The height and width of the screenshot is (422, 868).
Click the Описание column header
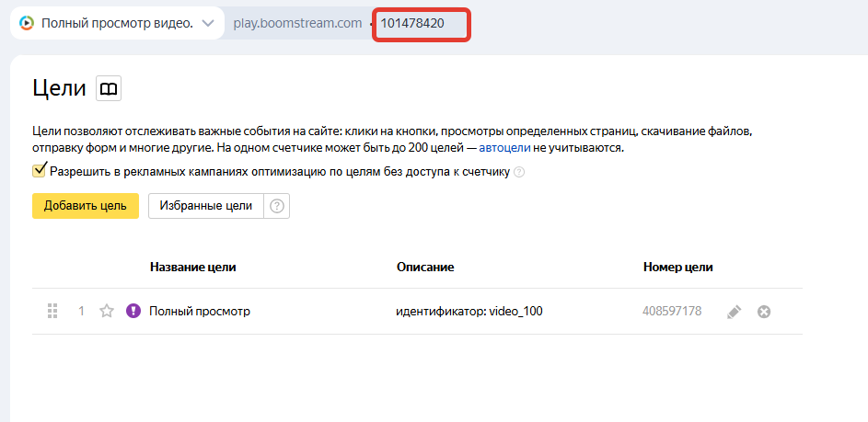[x=425, y=268]
